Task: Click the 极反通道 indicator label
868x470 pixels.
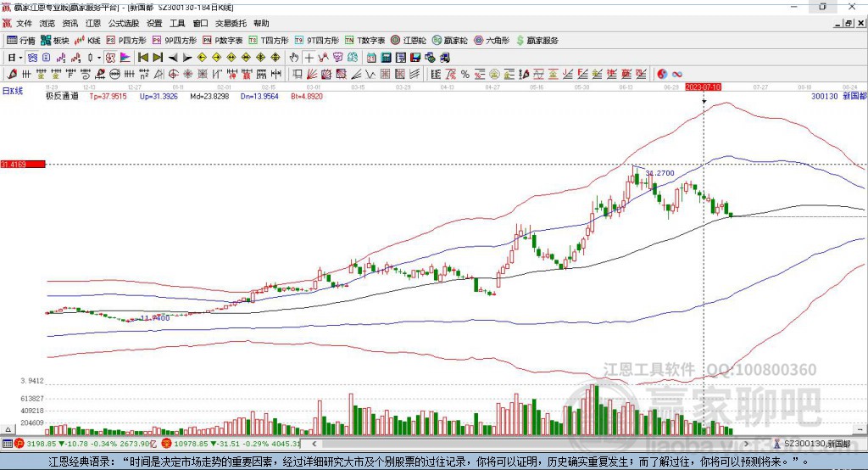Action: pyautogui.click(x=62, y=97)
